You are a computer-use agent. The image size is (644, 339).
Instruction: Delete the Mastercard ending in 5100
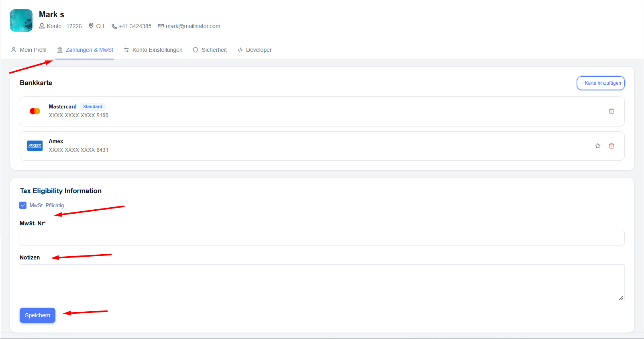point(611,111)
